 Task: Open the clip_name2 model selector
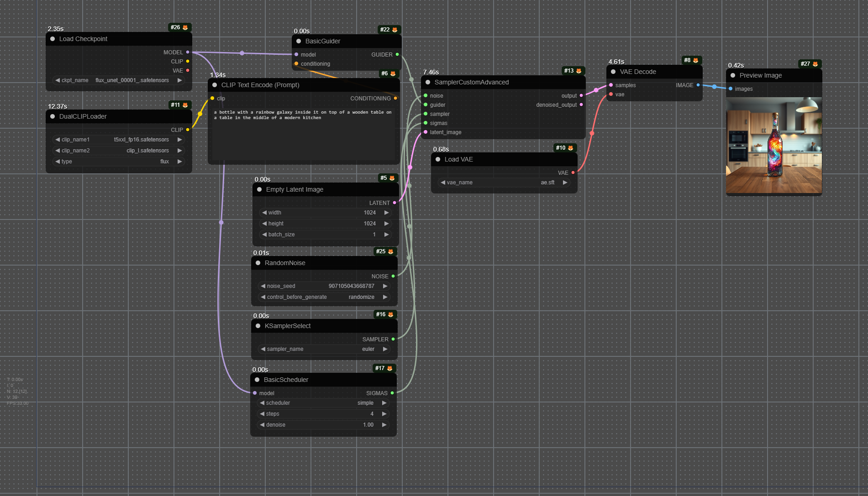click(119, 151)
